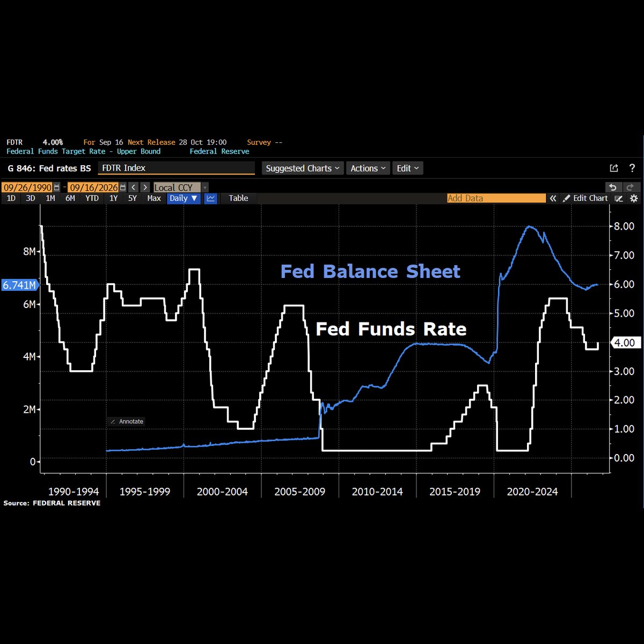Screen dimensions: 644x644
Task: Open the end date calendar picker
Action: [x=123, y=187]
